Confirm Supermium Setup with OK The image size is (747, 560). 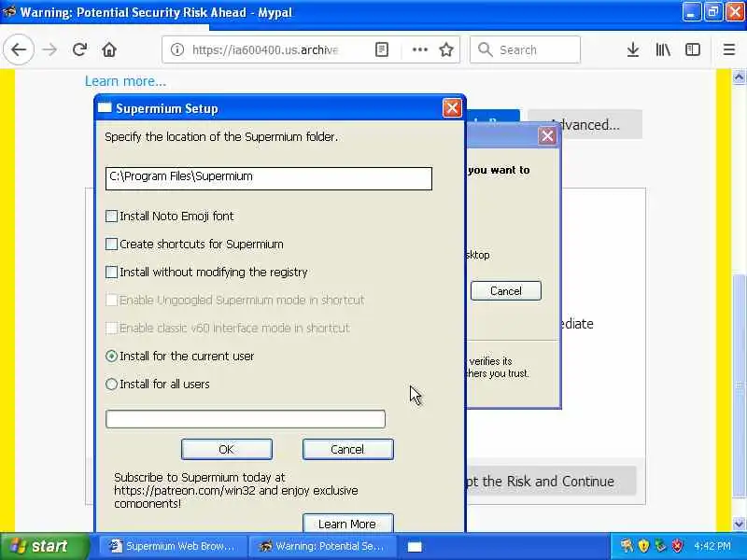point(227,449)
